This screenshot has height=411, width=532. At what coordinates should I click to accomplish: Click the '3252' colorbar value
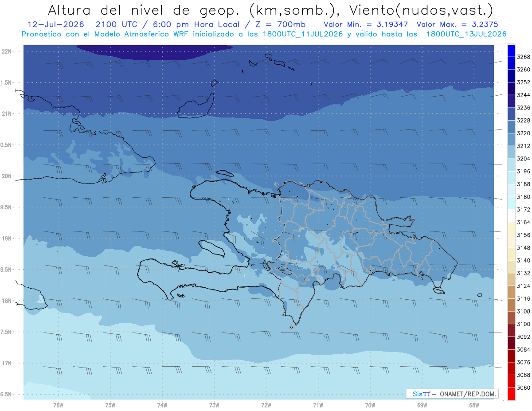coord(524,82)
